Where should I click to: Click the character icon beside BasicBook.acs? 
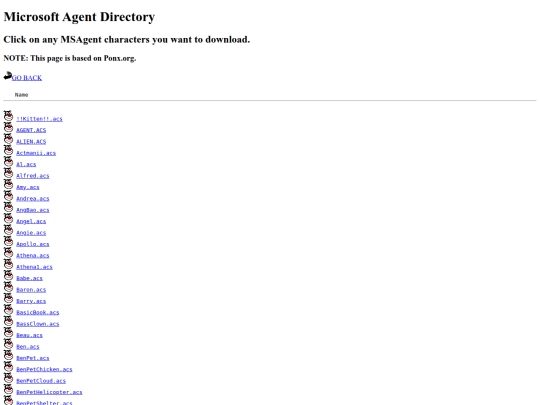8,309
